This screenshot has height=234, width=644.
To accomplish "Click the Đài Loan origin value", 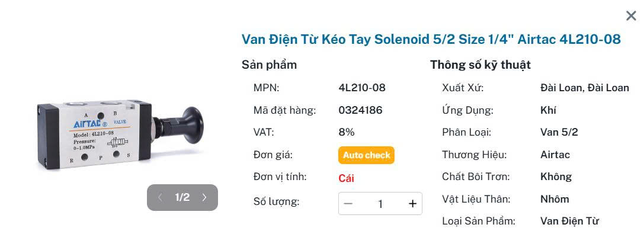I will (585, 88).
